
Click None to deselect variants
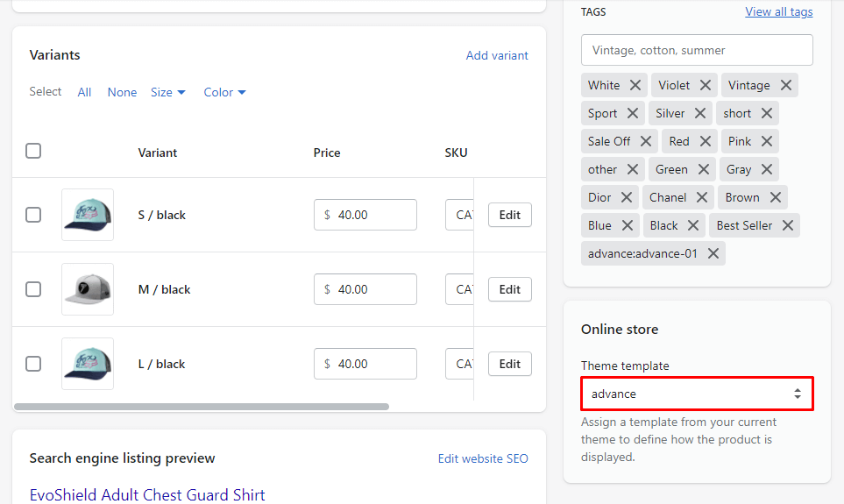coord(122,92)
